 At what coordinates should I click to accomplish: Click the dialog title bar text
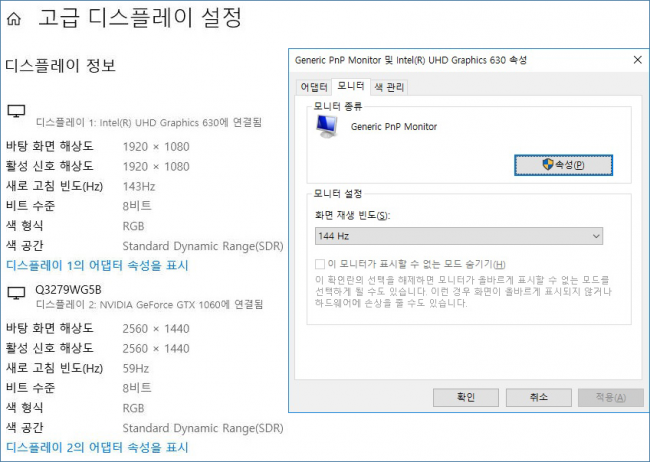click(410, 61)
